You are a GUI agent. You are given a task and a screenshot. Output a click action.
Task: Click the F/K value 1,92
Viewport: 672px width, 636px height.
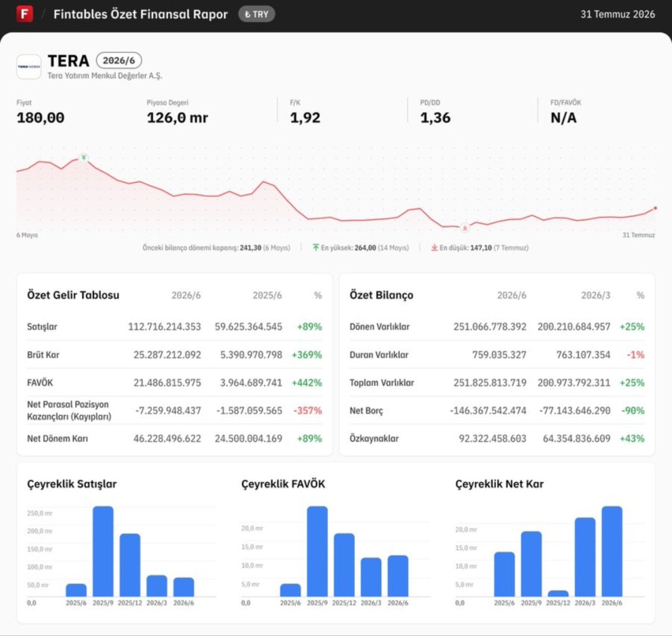(305, 118)
